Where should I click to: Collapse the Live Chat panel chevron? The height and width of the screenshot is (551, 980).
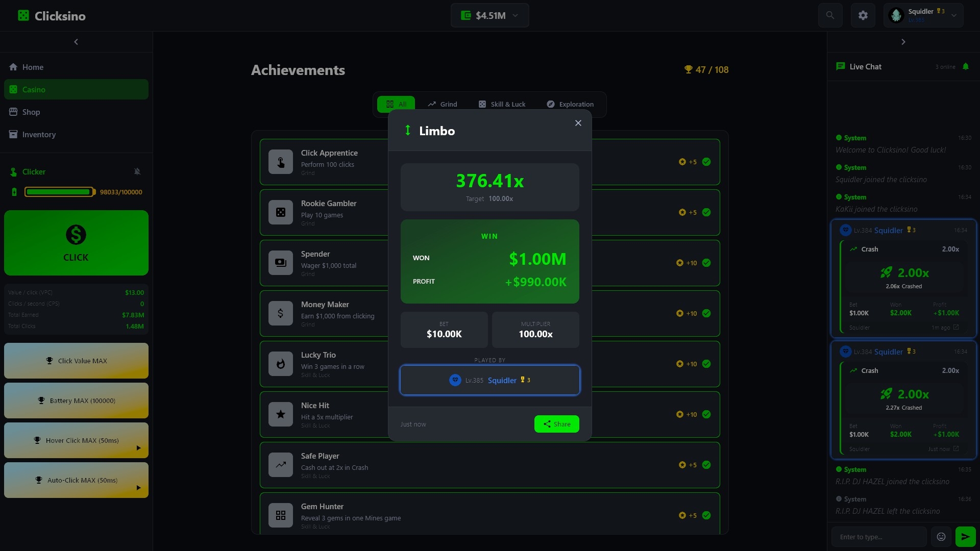pos(903,42)
